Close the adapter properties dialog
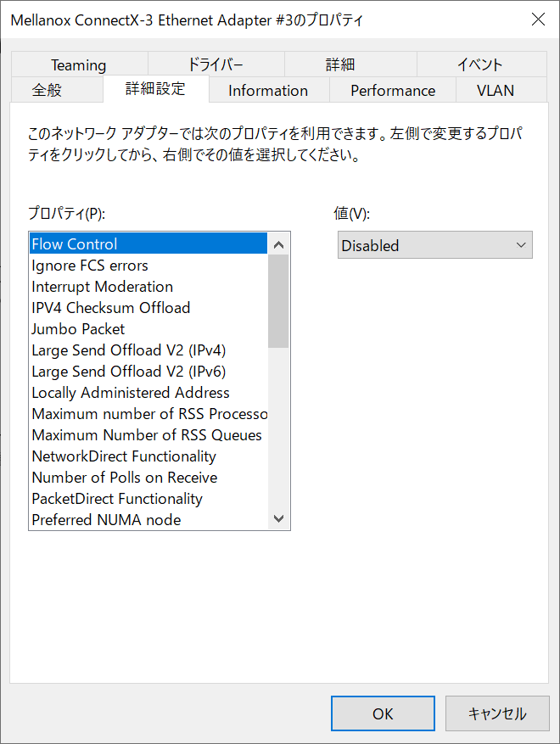560x744 pixels. (x=538, y=20)
